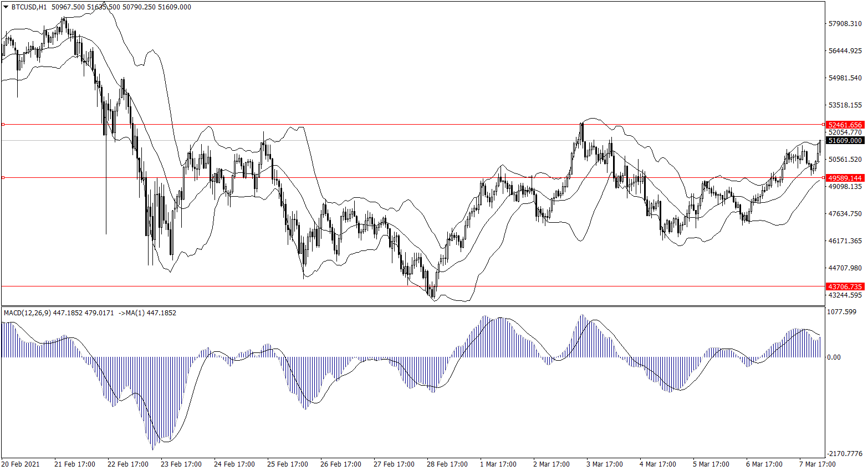Click the black 51609.000 current price tag
The width and height of the screenshot is (868, 471).
[x=845, y=141]
